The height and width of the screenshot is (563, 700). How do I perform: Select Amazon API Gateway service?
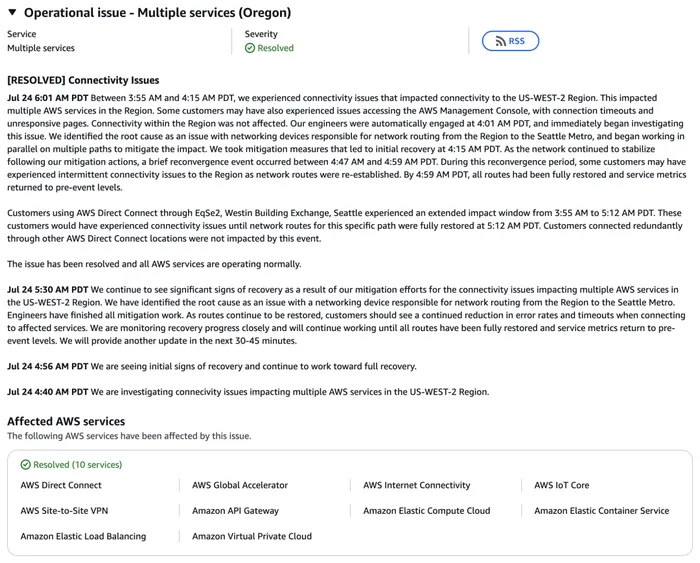[235, 510]
